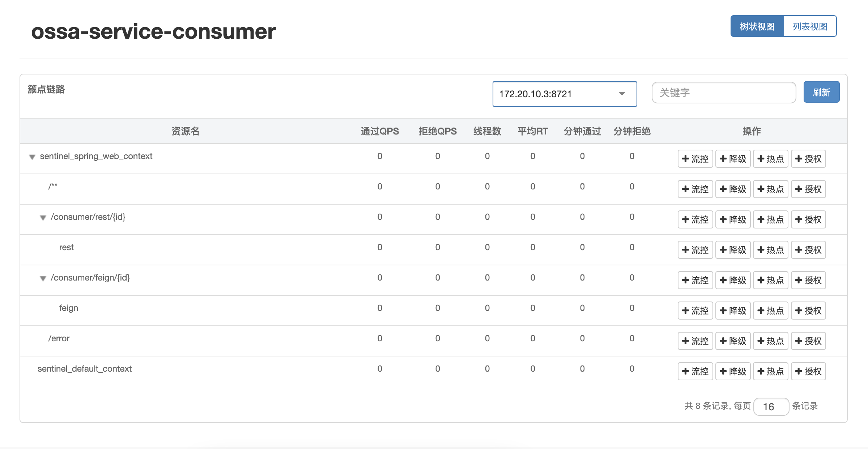868x449 pixels.
Task: Click the 刷新 refresh button
Action: pyautogui.click(x=821, y=92)
